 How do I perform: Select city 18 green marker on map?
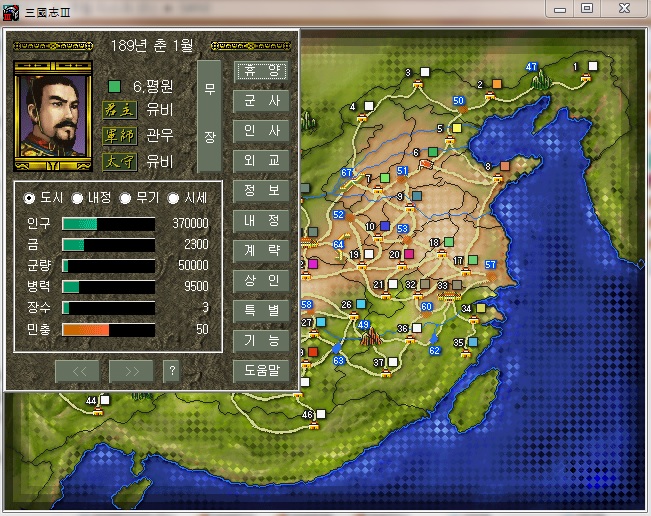coord(449,242)
